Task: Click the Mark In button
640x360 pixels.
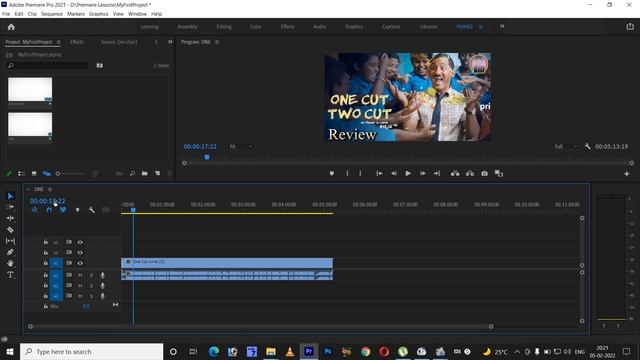Action: [347, 173]
